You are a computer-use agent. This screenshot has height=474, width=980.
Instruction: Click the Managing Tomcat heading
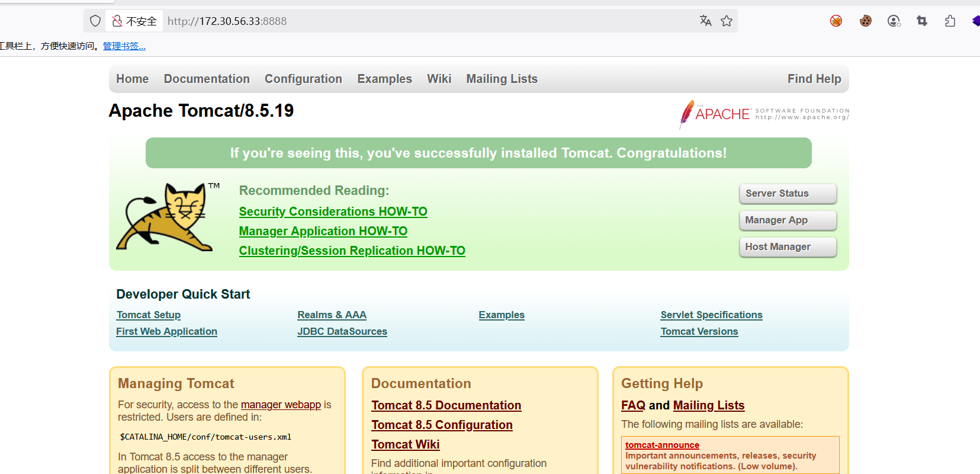[x=176, y=383]
